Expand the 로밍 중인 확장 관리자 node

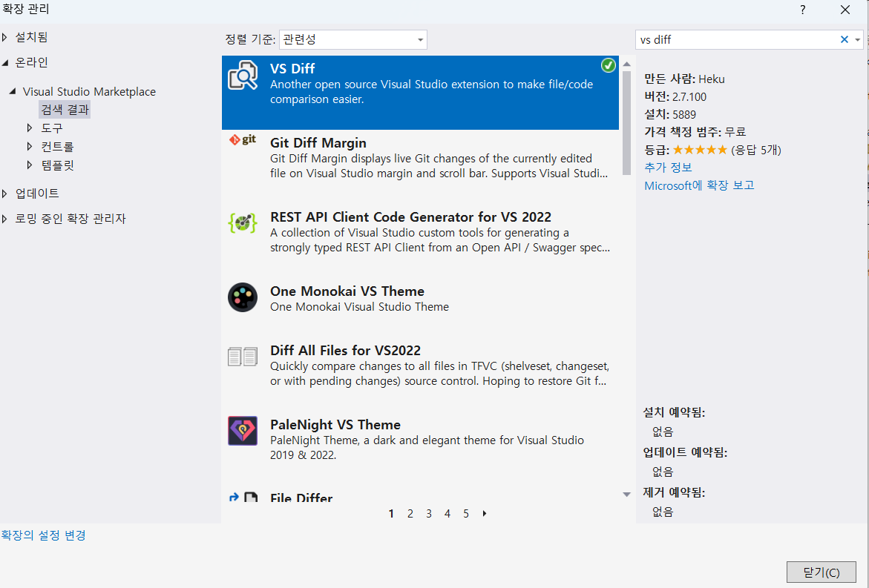pyautogui.click(x=4, y=219)
